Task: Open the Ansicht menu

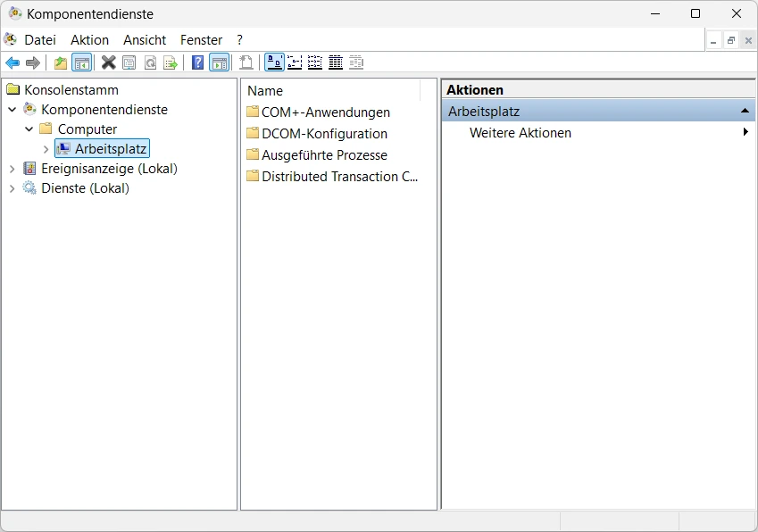Action: coord(145,39)
